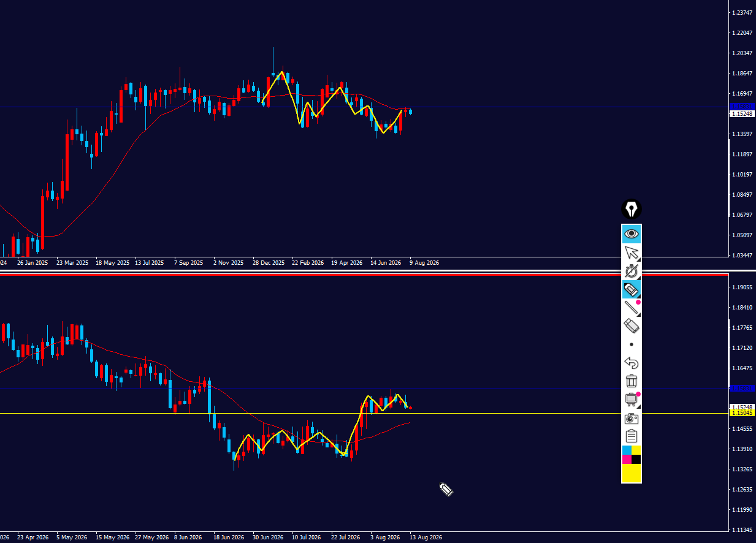Click the '13 Aug 2026' date label
The width and height of the screenshot is (756, 543).
[x=426, y=537]
